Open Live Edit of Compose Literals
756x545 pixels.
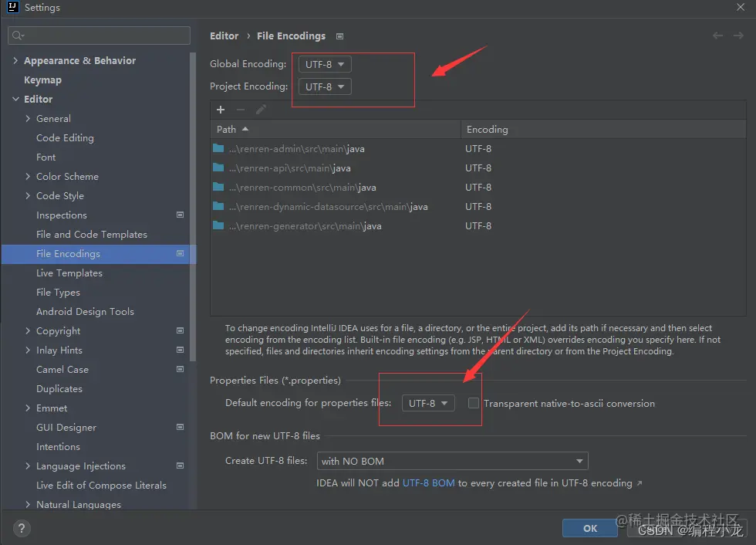pyautogui.click(x=101, y=486)
